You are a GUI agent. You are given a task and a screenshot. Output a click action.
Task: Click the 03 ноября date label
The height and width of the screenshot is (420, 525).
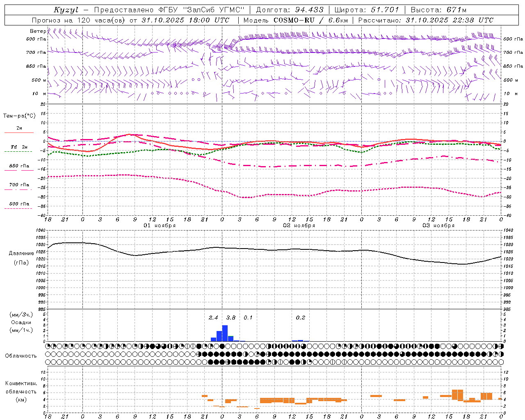tap(438, 225)
